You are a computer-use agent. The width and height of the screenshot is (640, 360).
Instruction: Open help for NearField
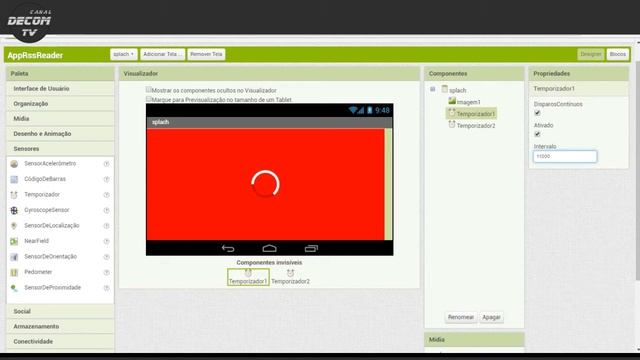click(106, 241)
